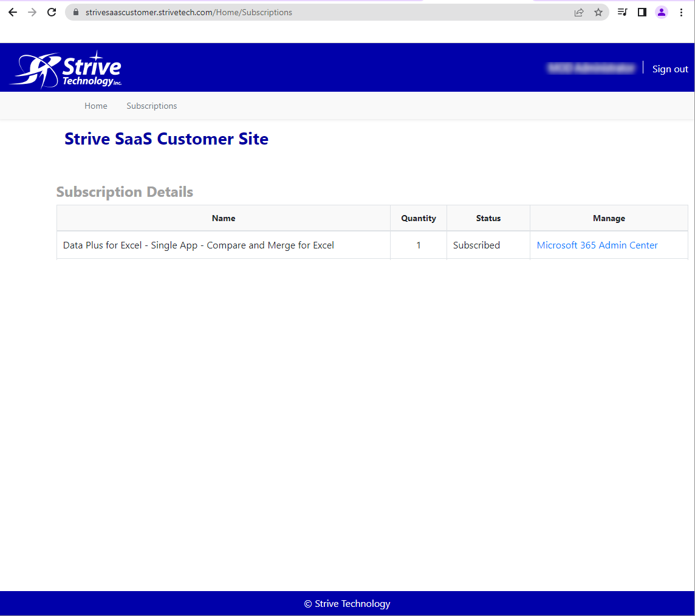Screen dimensions: 695x616
Task: Click the browser back arrow
Action: pyautogui.click(x=12, y=12)
